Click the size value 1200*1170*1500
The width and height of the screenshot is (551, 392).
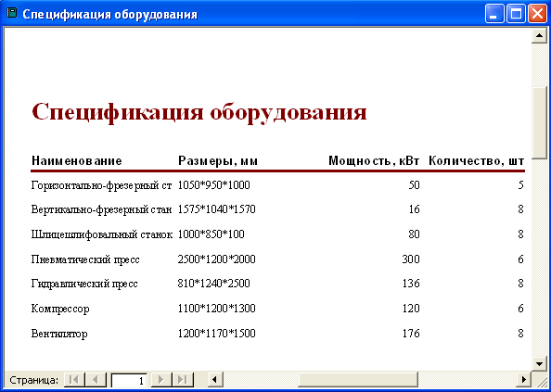click(x=216, y=334)
